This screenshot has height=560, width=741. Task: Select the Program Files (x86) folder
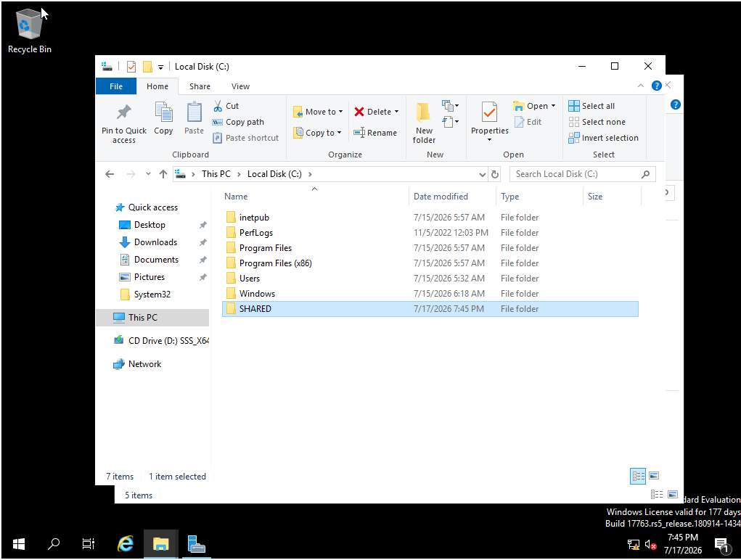(430, 263)
